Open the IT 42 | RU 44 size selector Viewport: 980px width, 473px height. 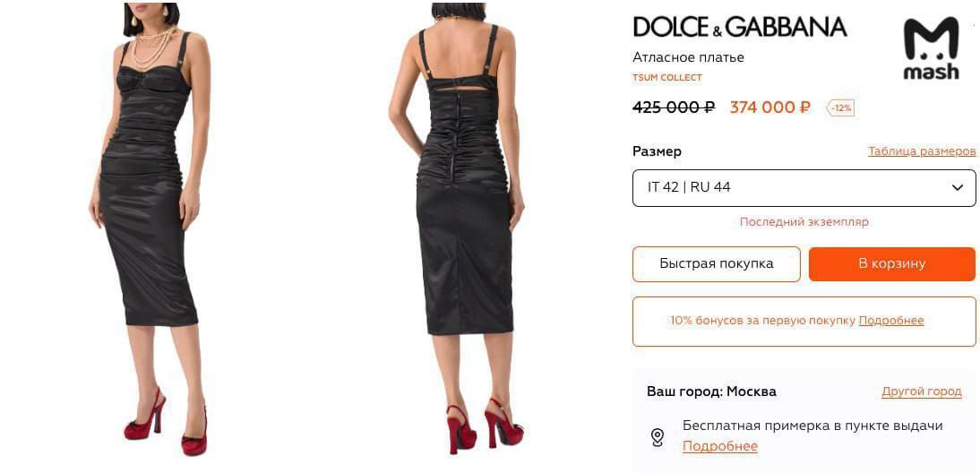click(x=804, y=187)
